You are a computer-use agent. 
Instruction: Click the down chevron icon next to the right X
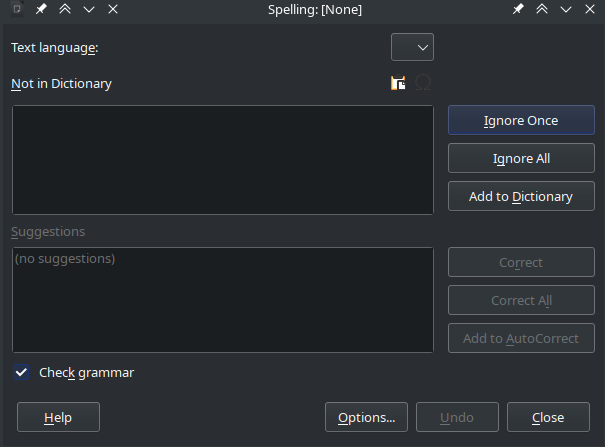tap(566, 9)
